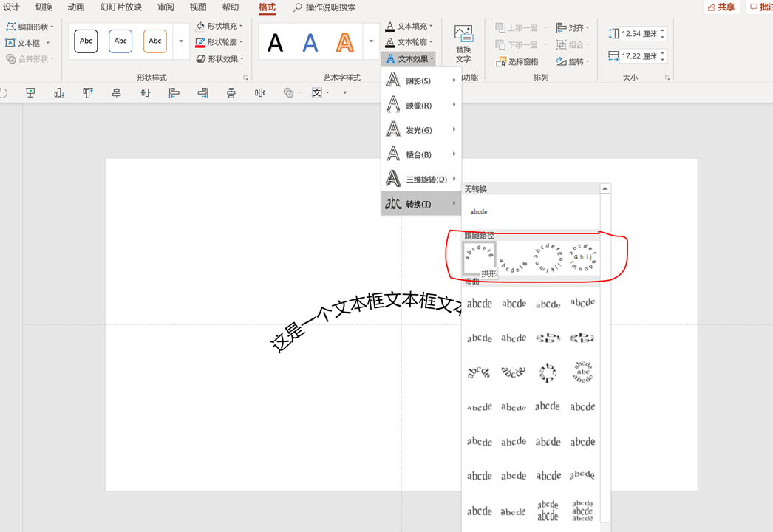The width and height of the screenshot is (773, 532).
Task: Click the align bottom quick-access icon
Action: point(59,92)
